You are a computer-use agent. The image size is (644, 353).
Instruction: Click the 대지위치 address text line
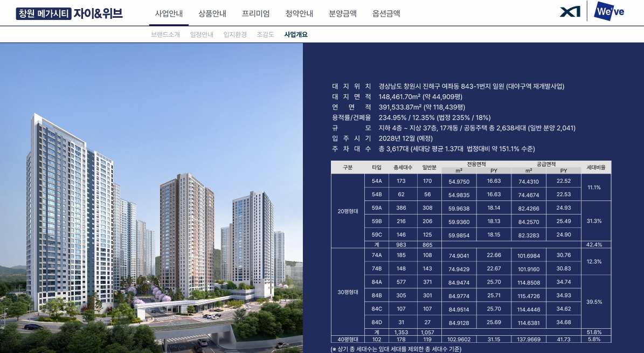[448, 86]
